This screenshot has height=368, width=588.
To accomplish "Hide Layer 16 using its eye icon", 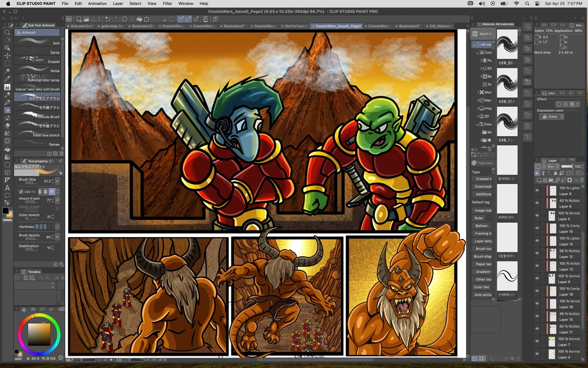I will pos(538,304).
